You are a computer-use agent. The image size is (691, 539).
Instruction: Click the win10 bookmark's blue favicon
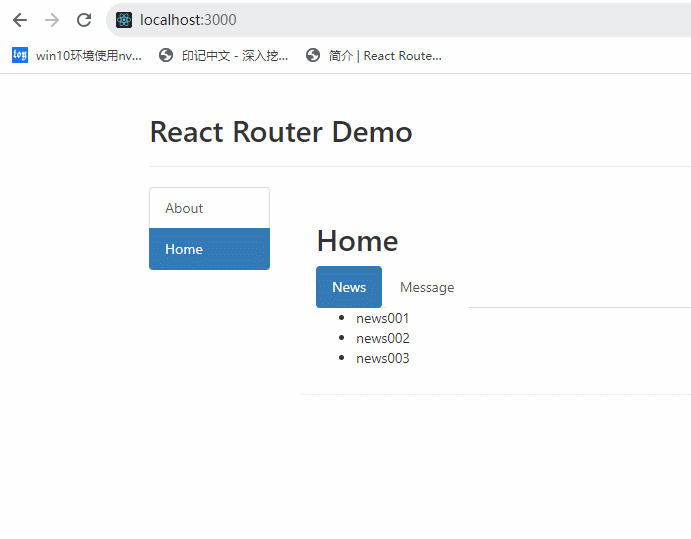pos(20,56)
